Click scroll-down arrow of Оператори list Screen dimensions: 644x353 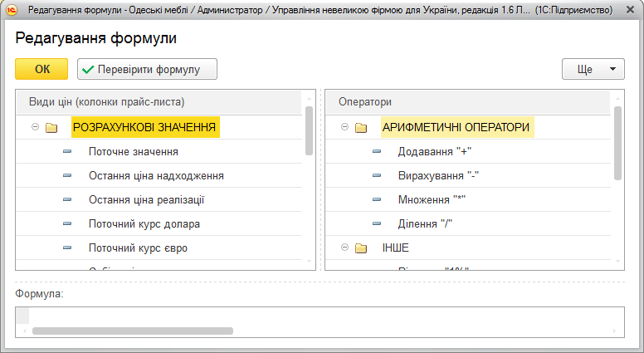617,262
